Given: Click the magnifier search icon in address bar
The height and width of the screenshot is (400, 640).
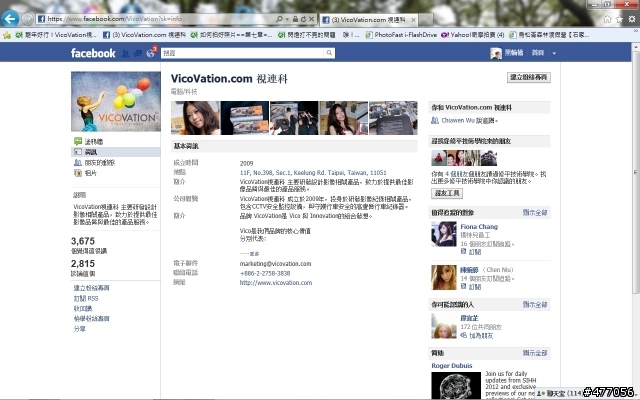Looking at the screenshot, I should 279,19.
